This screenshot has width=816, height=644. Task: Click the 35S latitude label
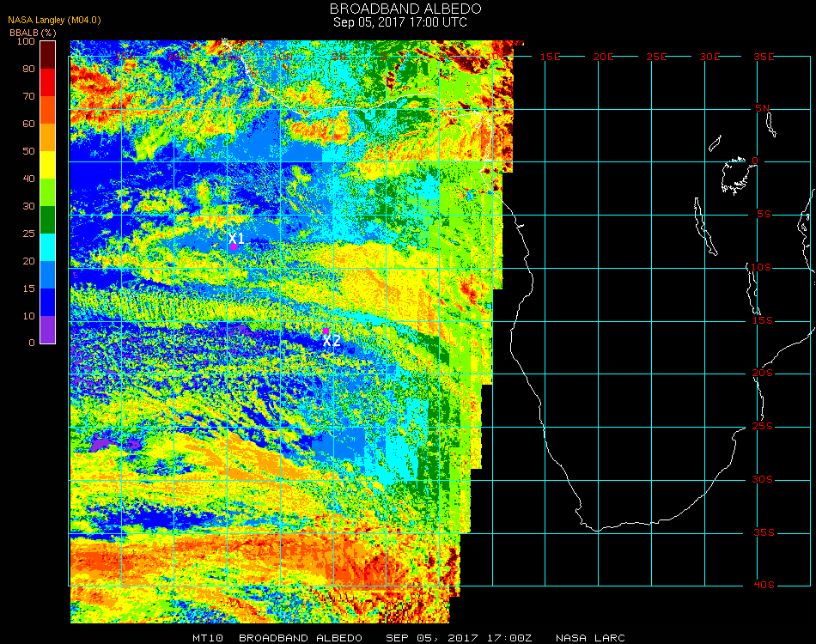tap(764, 532)
